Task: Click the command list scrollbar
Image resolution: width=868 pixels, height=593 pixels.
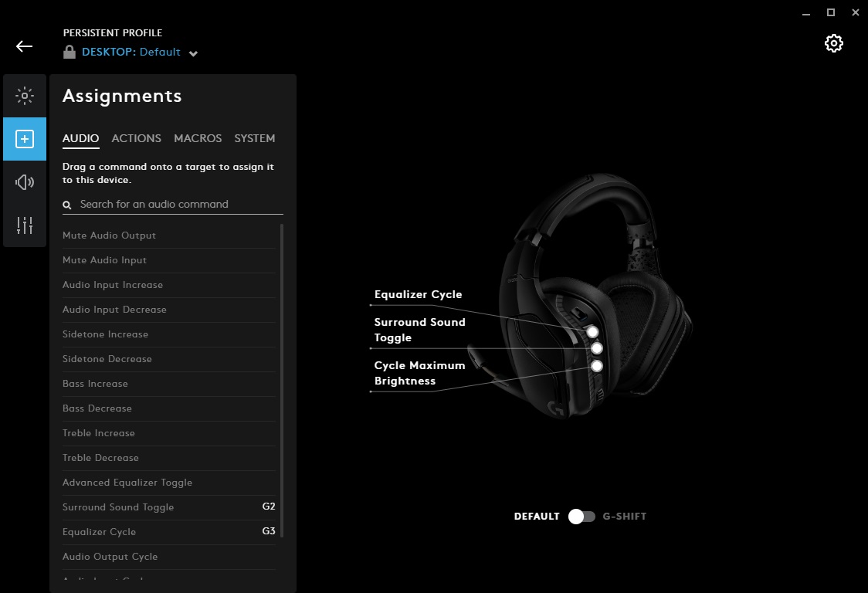Action: [282, 378]
